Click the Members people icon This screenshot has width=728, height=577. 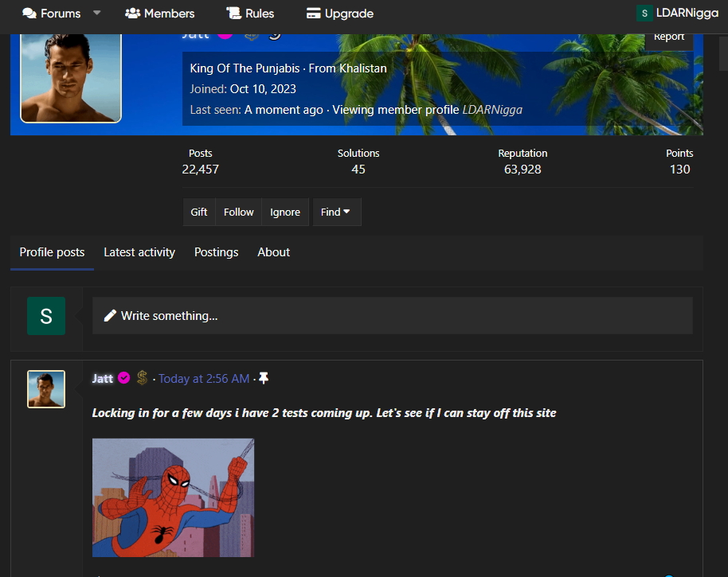(x=133, y=14)
